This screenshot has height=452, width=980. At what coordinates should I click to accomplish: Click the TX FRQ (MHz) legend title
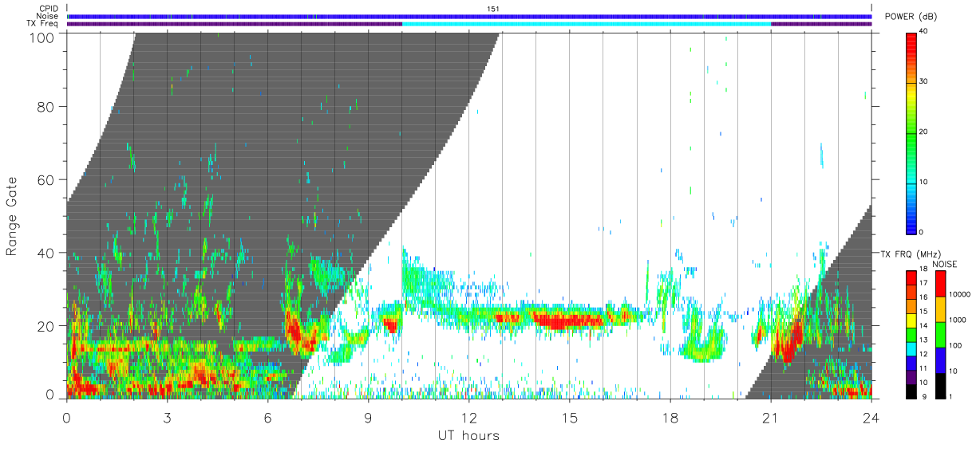tap(911, 254)
